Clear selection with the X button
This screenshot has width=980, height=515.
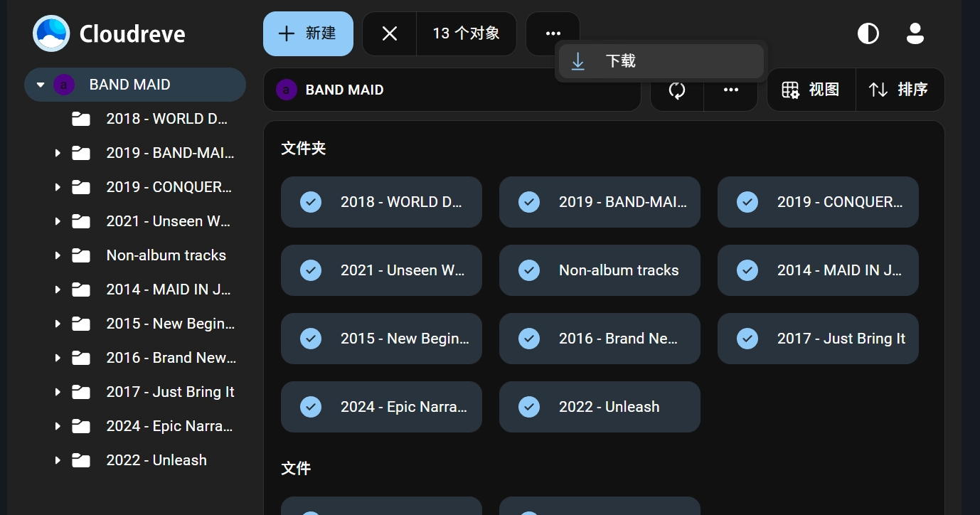pos(390,33)
